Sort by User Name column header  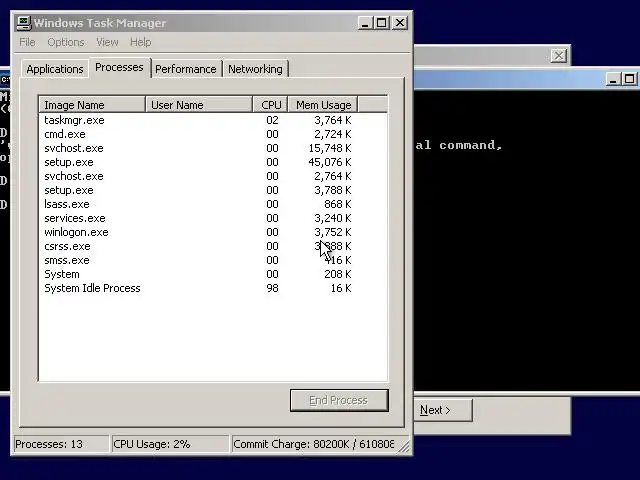point(199,105)
